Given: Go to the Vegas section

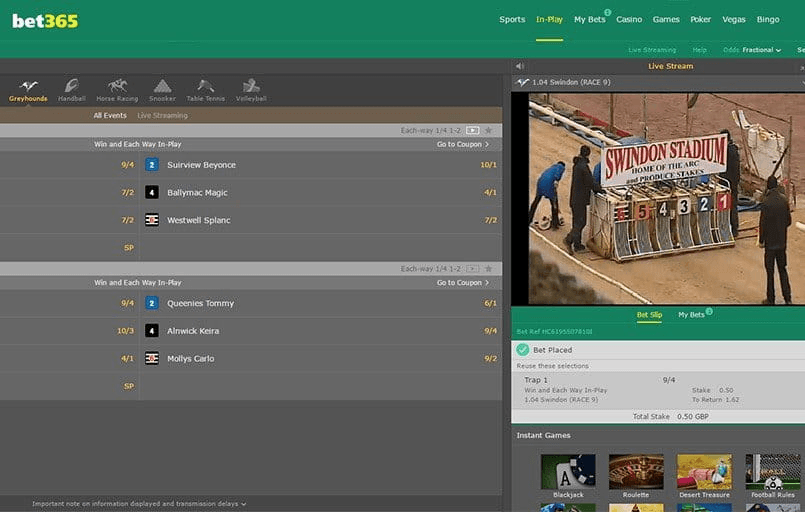Looking at the screenshot, I should pyautogui.click(x=734, y=20).
